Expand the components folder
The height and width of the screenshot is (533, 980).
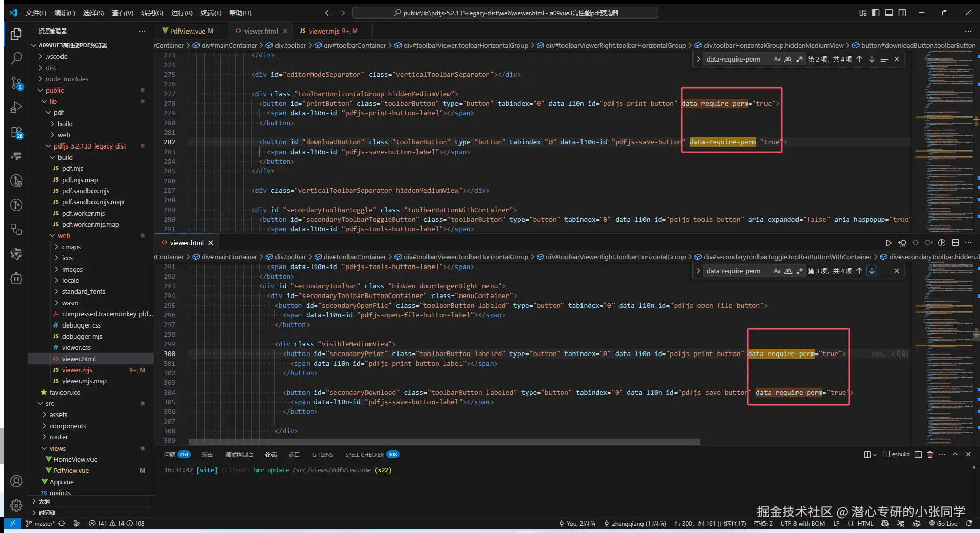coord(68,426)
